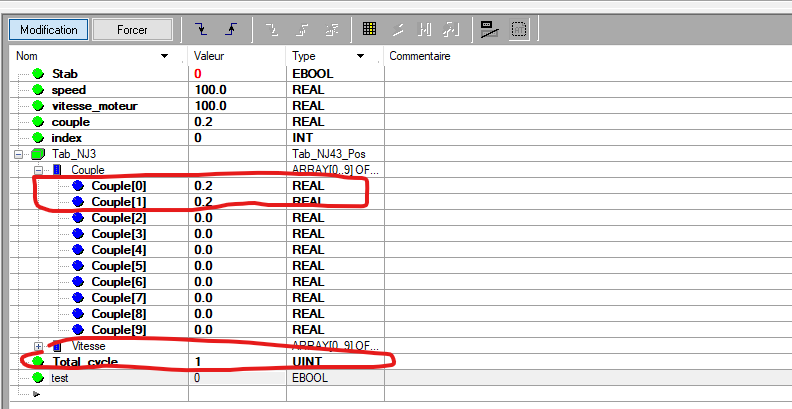
Task: Collapse the Tab_NJ3 tree node
Action: coord(18,154)
